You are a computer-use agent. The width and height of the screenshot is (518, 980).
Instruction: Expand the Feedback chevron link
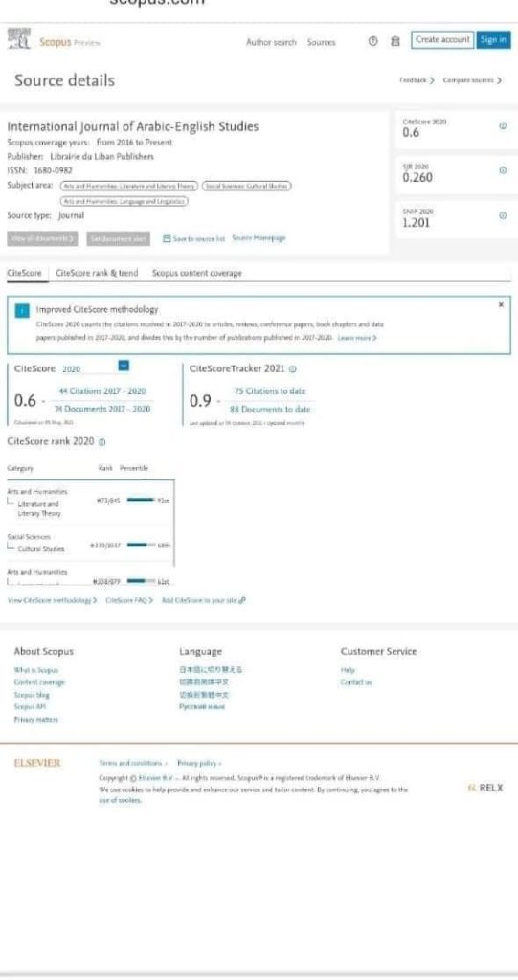(x=417, y=80)
